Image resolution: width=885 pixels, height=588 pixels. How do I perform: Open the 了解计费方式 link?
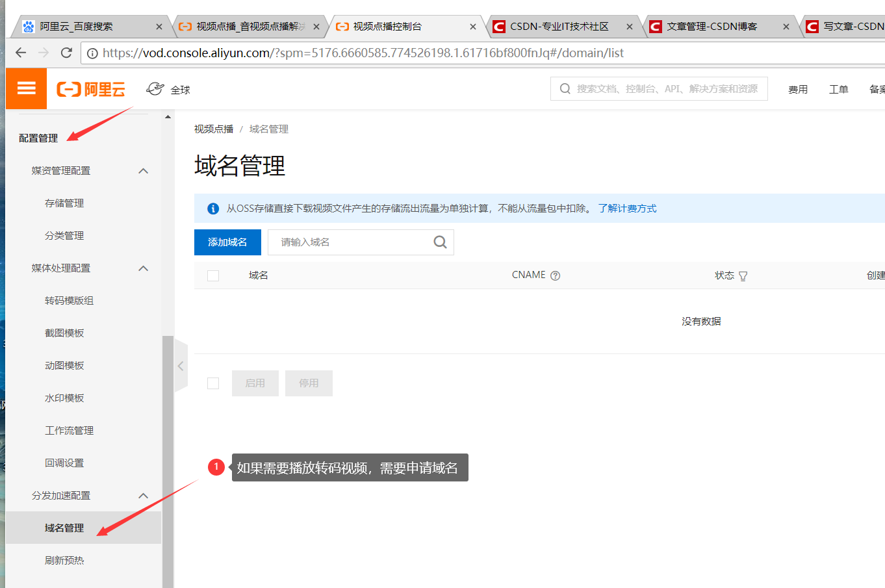coord(626,209)
